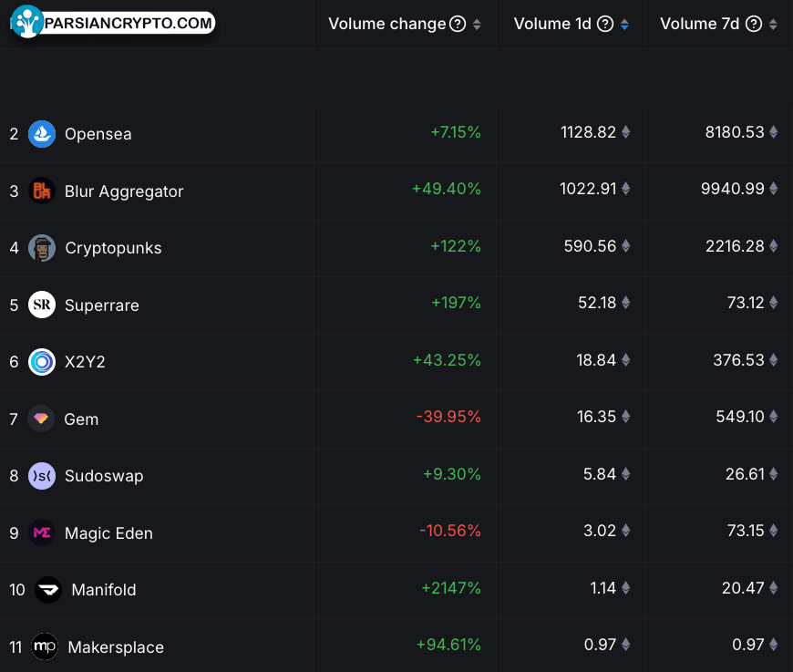Click Gem volume change -39.95%
Viewport: 793px width, 672px height.
[x=448, y=417]
